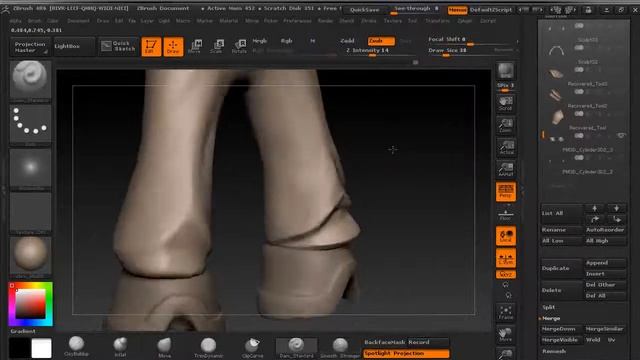This screenshot has width=640, height=360.
Task: Open Projection Master
Action: [30, 47]
